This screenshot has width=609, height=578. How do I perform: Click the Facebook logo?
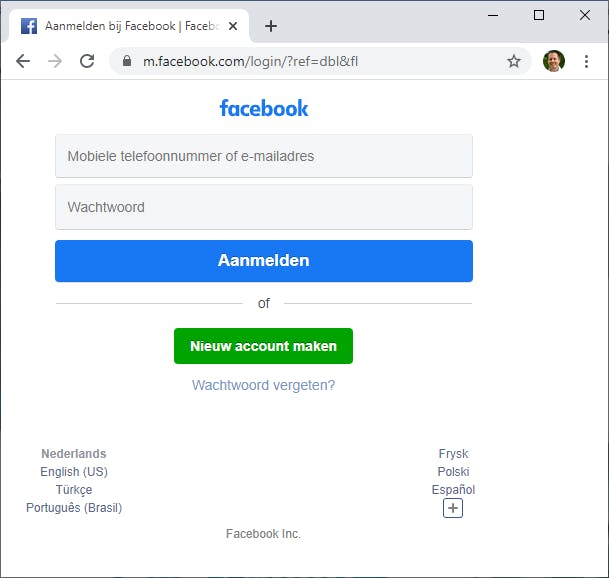tap(264, 108)
